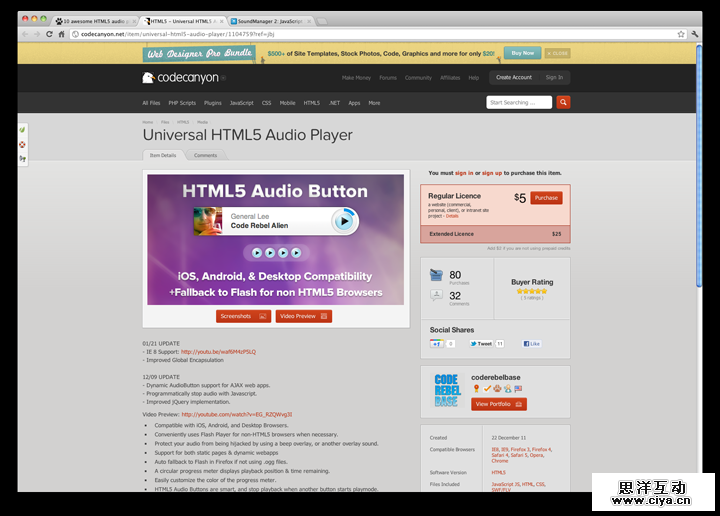Click the sign up link above the licence box
Image resolution: width=720 pixels, height=516 pixels.
(492, 173)
